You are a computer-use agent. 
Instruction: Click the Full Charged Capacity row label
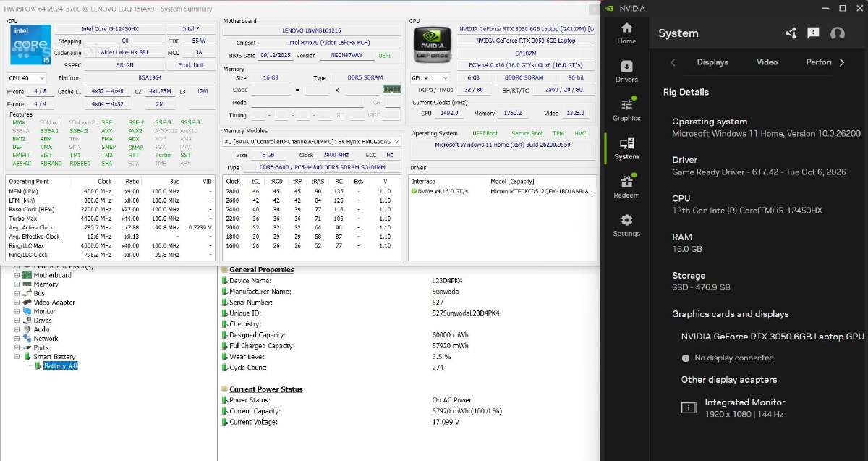point(262,346)
